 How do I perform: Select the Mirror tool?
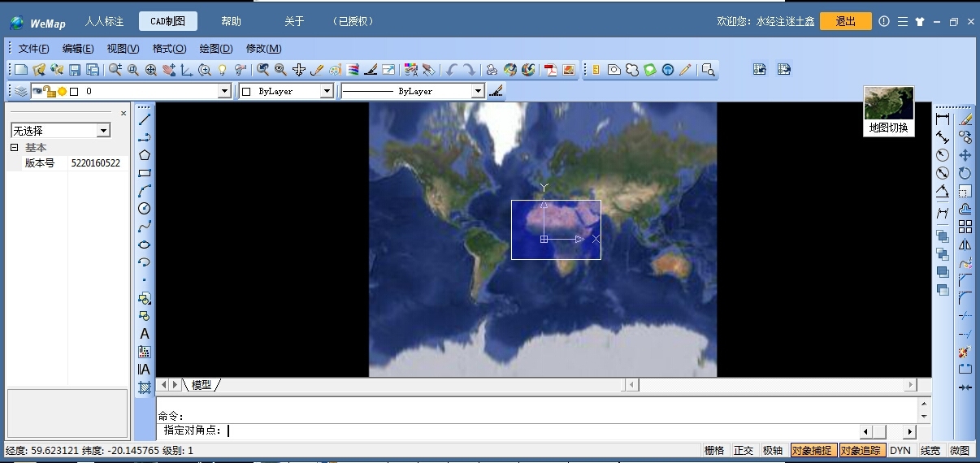tap(965, 244)
